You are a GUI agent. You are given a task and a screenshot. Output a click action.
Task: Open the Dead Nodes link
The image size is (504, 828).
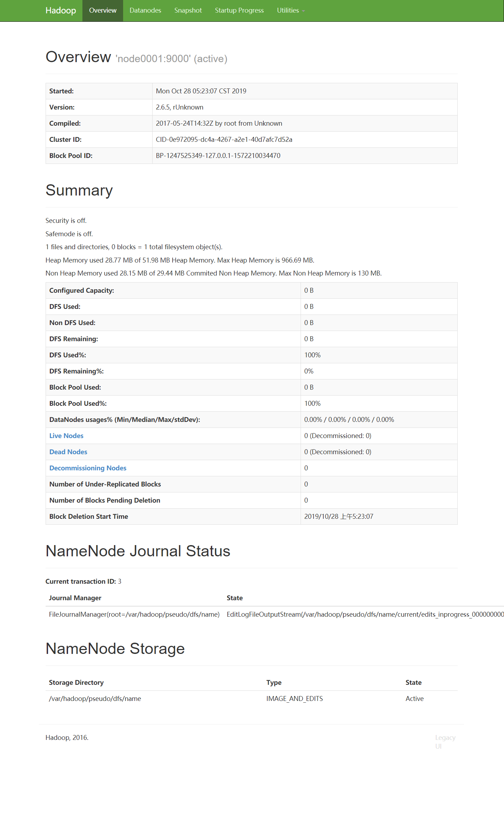coord(68,452)
